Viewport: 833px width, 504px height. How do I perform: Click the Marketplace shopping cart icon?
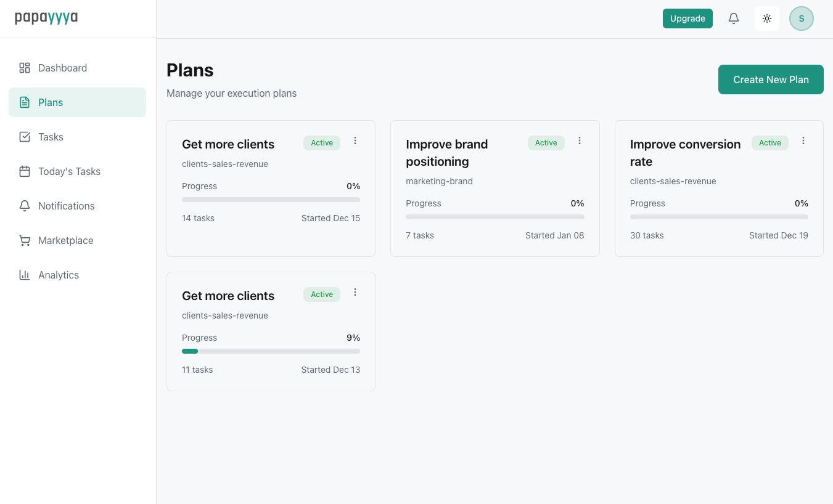[25, 240]
